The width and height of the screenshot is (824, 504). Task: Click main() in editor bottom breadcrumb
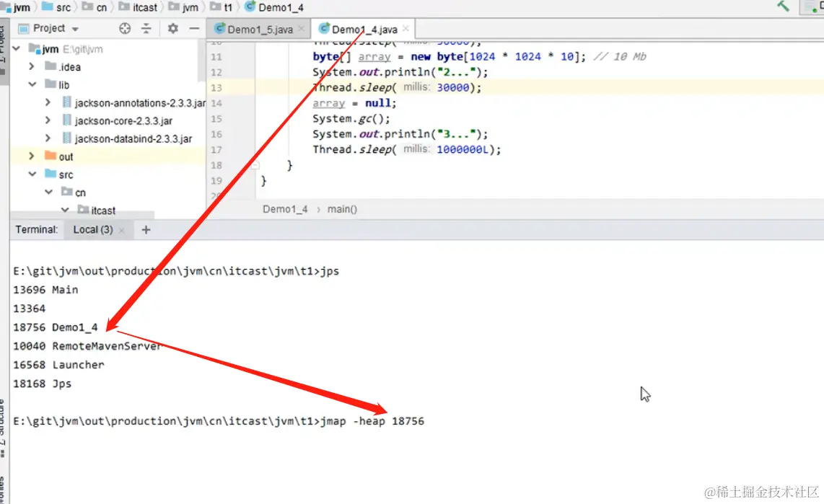point(342,209)
